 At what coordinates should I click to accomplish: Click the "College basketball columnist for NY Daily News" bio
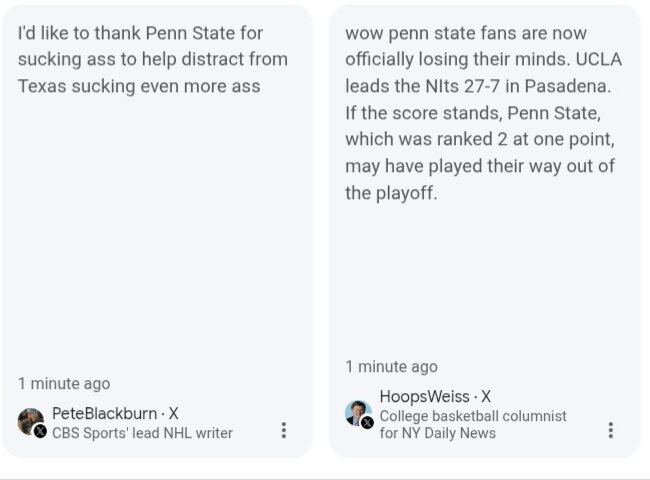click(473, 424)
